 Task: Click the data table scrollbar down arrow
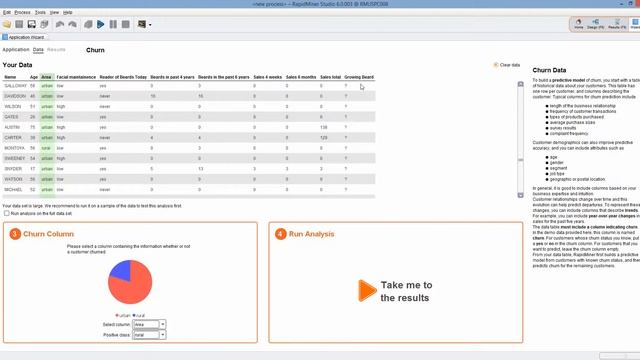pyautogui.click(x=520, y=195)
